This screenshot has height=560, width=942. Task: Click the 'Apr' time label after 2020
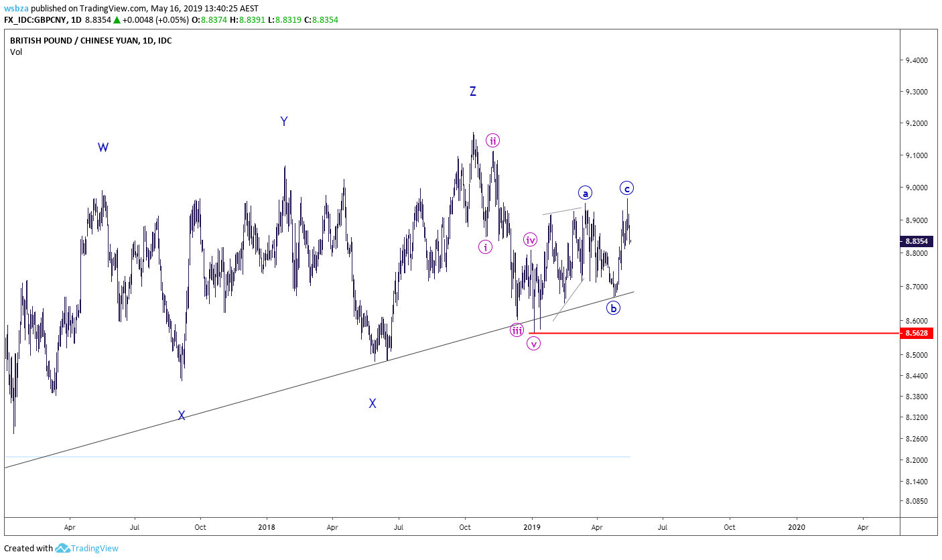863,527
